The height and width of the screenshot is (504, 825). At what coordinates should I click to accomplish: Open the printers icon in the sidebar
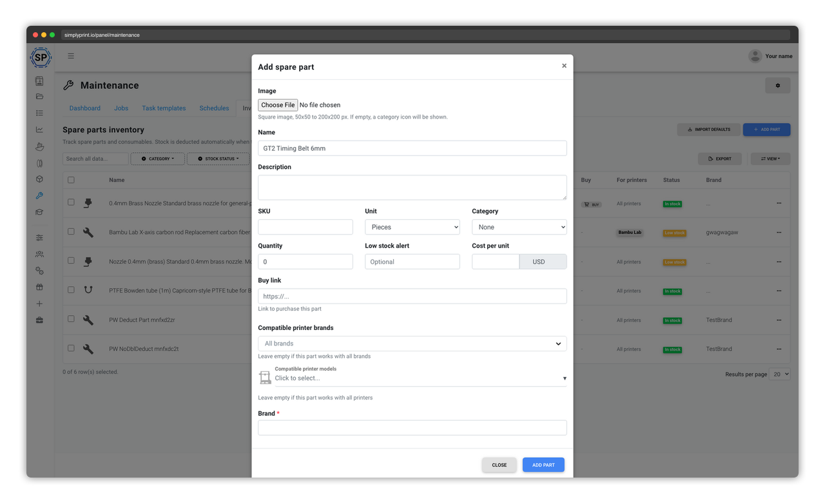click(x=39, y=81)
